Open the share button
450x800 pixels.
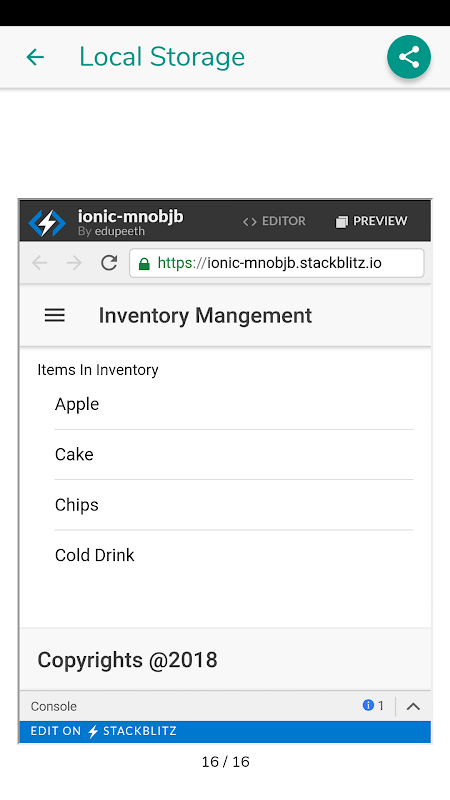coord(409,57)
